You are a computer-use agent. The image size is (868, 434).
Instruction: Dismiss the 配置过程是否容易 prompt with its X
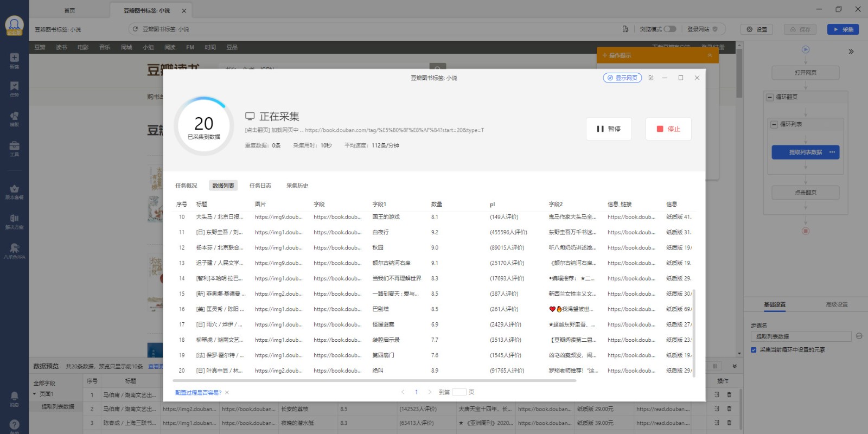[x=227, y=392]
